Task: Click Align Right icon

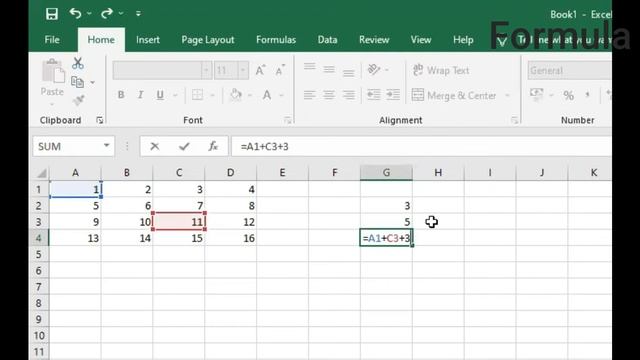Action: click(349, 95)
